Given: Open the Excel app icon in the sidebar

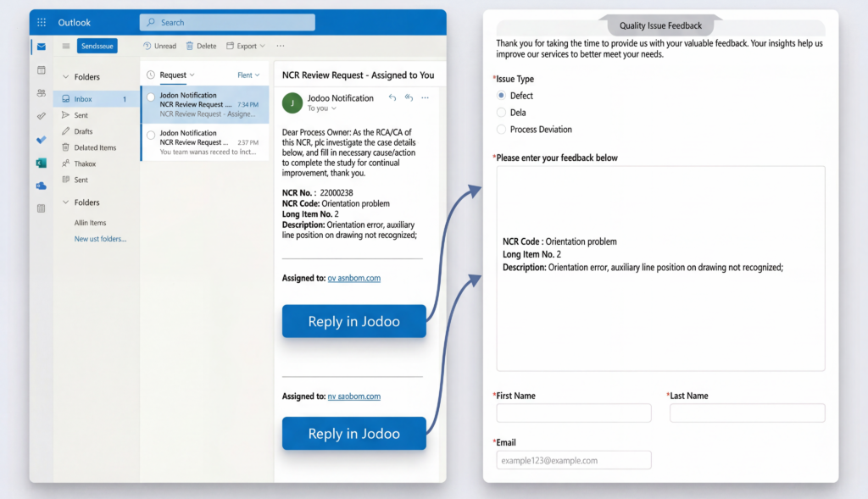Looking at the screenshot, I should pyautogui.click(x=41, y=163).
